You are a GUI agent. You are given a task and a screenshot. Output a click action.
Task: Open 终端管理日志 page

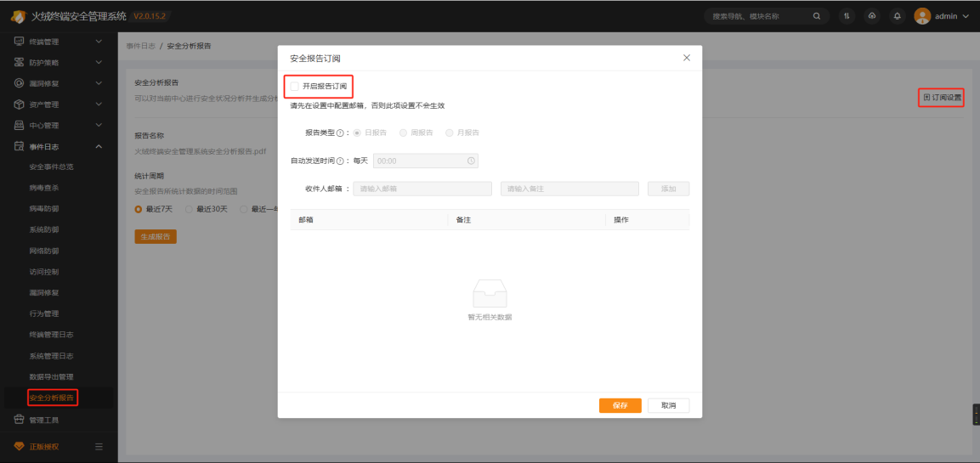pyautogui.click(x=51, y=334)
